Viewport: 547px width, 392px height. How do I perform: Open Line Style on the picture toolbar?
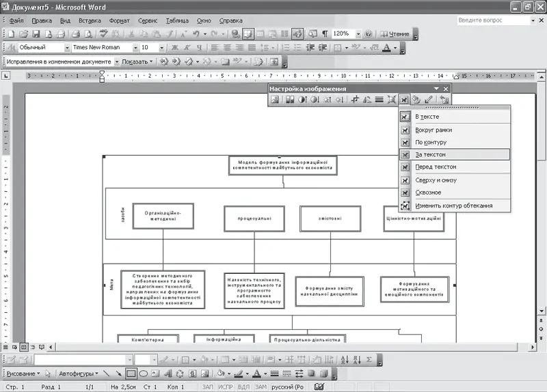pos(379,100)
